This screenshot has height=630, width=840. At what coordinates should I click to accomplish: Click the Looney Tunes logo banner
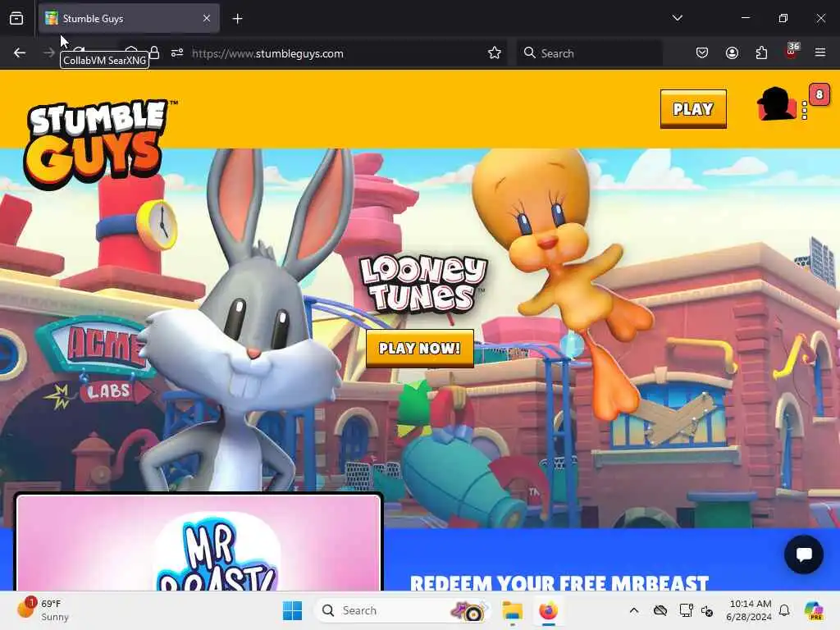pos(423,284)
